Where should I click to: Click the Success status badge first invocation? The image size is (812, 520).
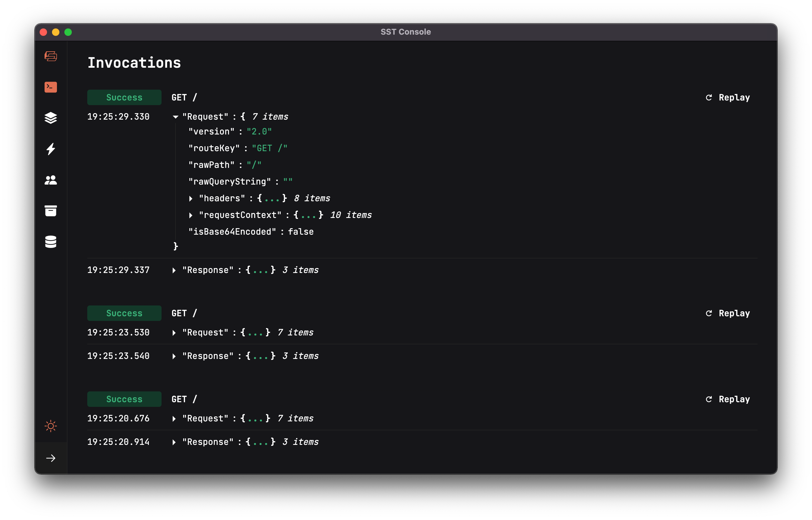[x=124, y=97]
